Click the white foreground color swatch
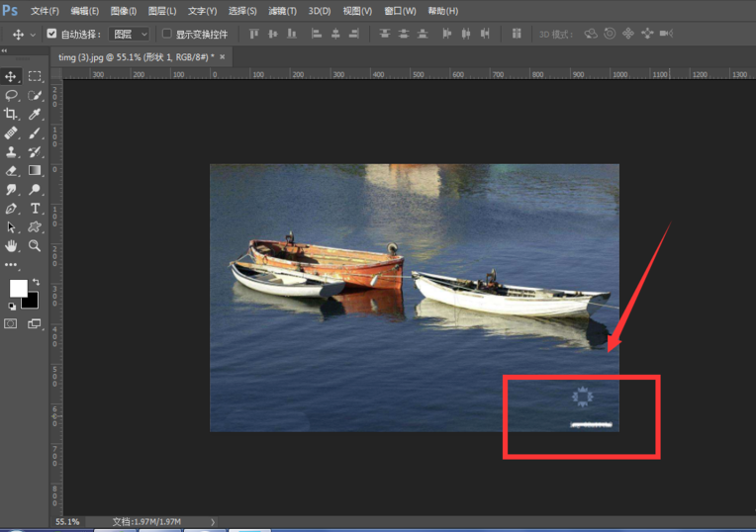The height and width of the screenshot is (532, 756). click(18, 288)
